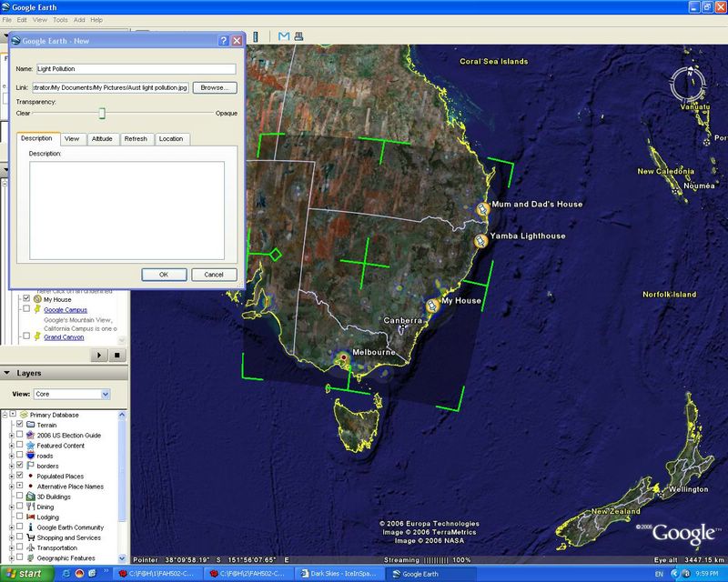Enable the roads layer checkbox
This screenshot has width=728, height=582.
pos(19,455)
